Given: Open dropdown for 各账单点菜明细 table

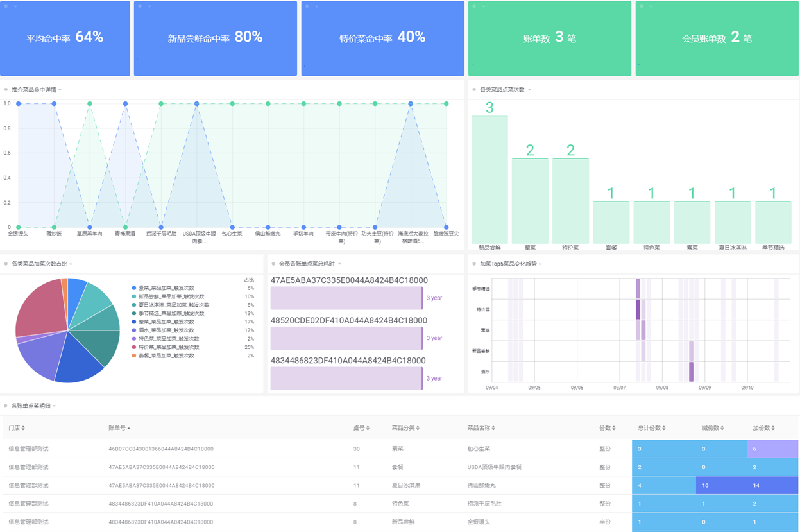Looking at the screenshot, I should [55, 406].
